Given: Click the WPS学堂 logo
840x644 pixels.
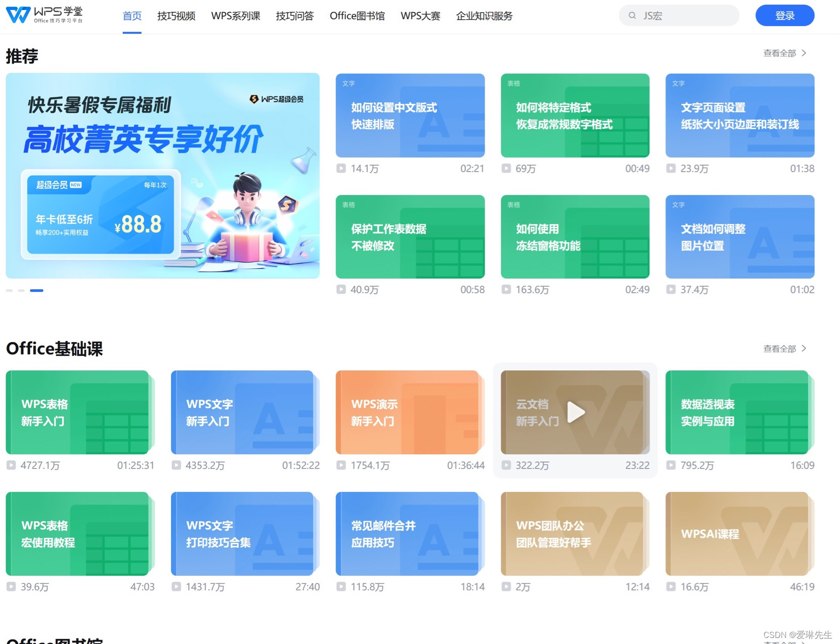Looking at the screenshot, I should 44,15.
